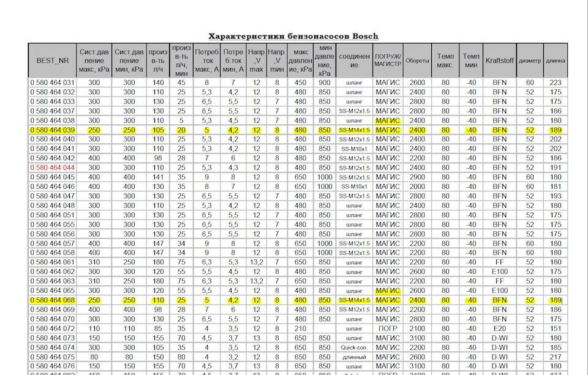Click 2900 RPM value
588x375 pixels.
pyautogui.click(x=417, y=177)
